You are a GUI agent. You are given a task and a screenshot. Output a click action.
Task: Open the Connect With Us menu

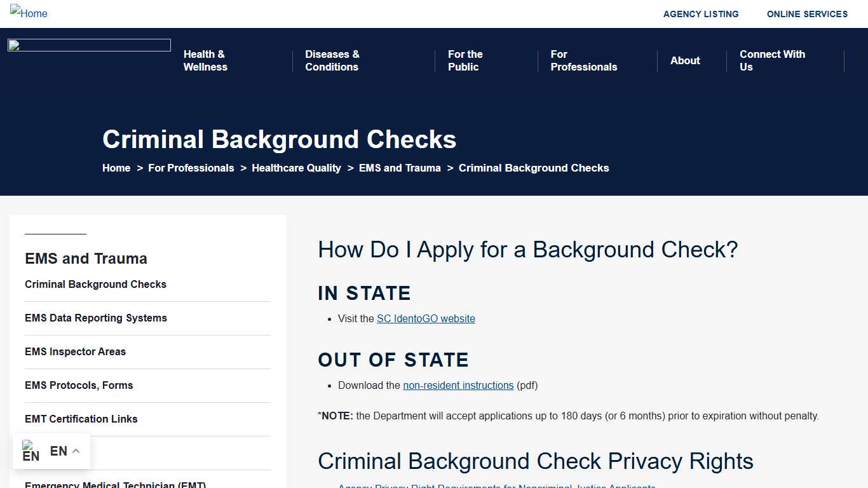(772, 60)
